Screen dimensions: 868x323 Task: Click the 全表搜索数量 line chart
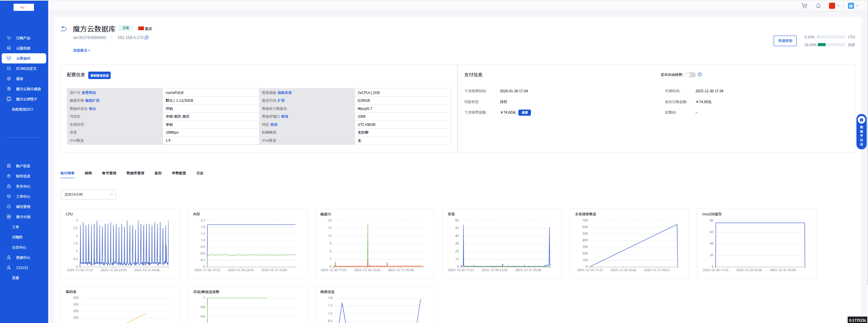point(629,244)
